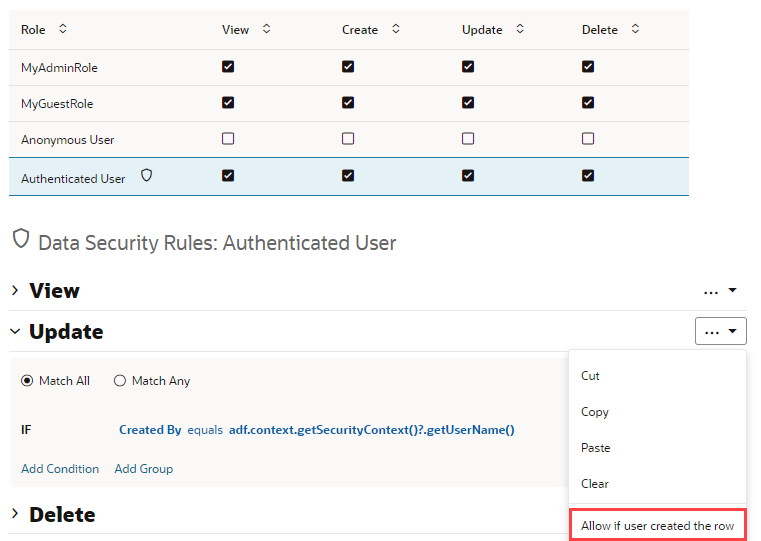
Task: Uncheck Delete for Authenticated User
Action: point(588,175)
